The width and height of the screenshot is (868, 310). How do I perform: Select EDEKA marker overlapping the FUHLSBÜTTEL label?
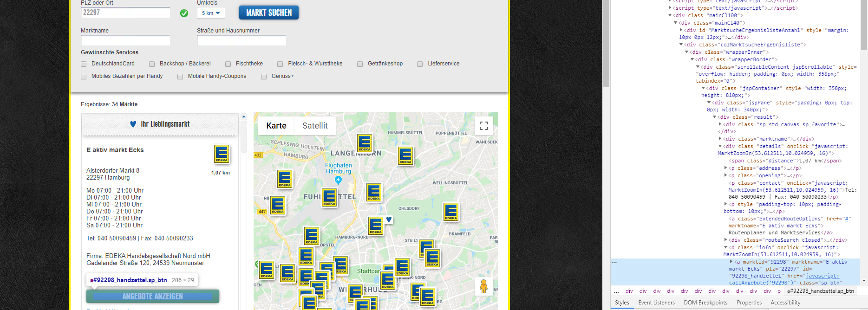pos(329,198)
